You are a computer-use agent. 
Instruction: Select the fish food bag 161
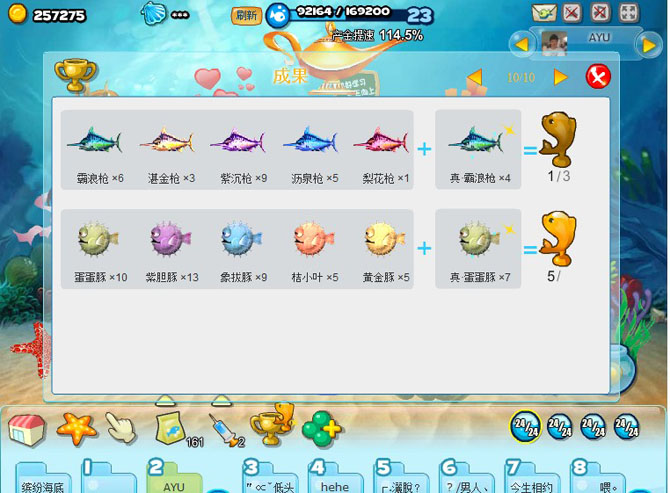click(x=173, y=429)
